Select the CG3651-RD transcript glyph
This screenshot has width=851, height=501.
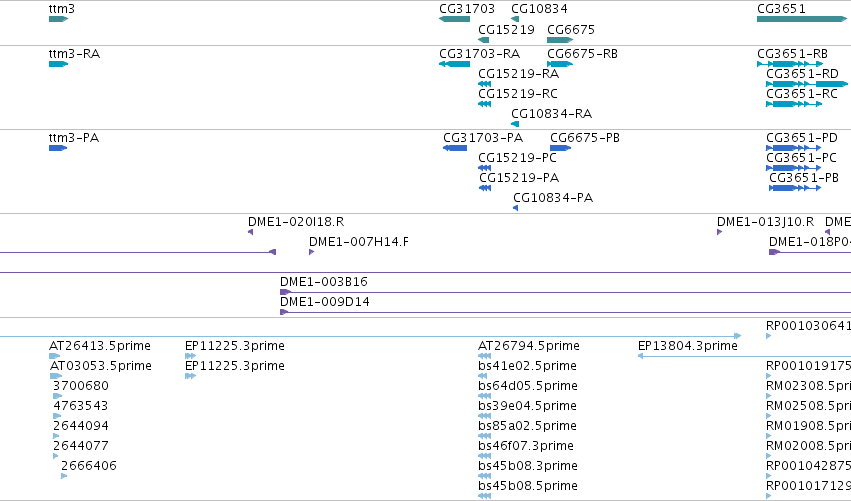[x=806, y=84]
